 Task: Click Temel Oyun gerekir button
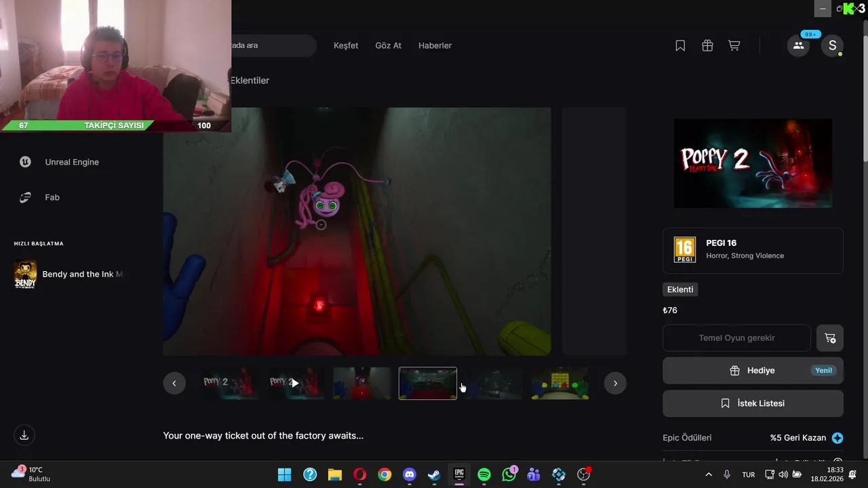pyautogui.click(x=736, y=338)
